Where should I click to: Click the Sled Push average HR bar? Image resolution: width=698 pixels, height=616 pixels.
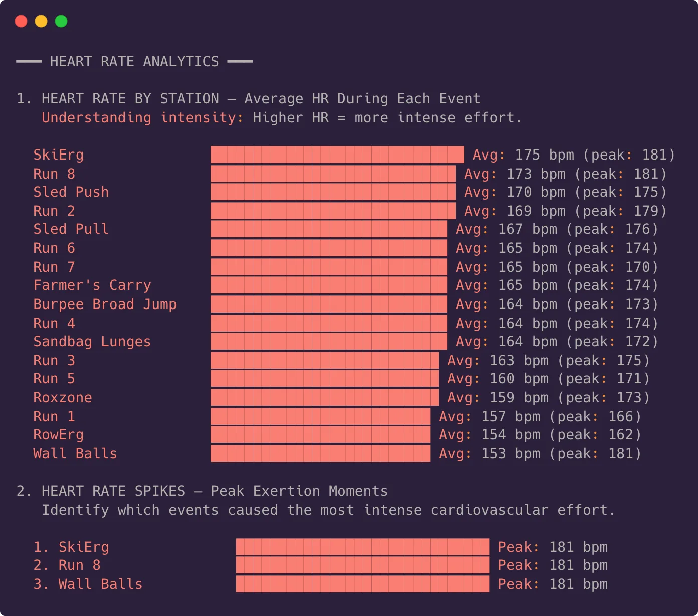pos(333,192)
